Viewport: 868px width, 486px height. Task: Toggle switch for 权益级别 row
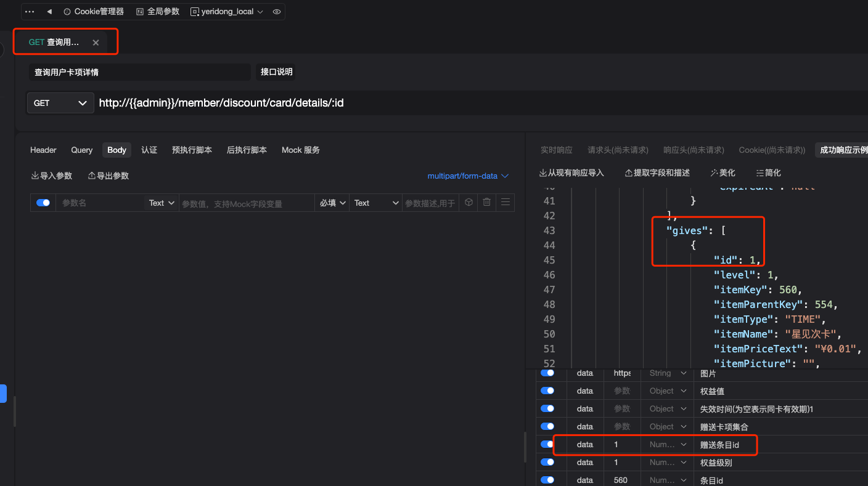coord(547,462)
